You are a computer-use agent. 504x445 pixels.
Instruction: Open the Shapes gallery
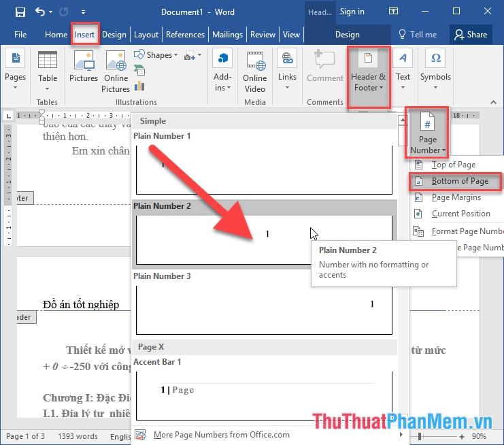[x=156, y=55]
